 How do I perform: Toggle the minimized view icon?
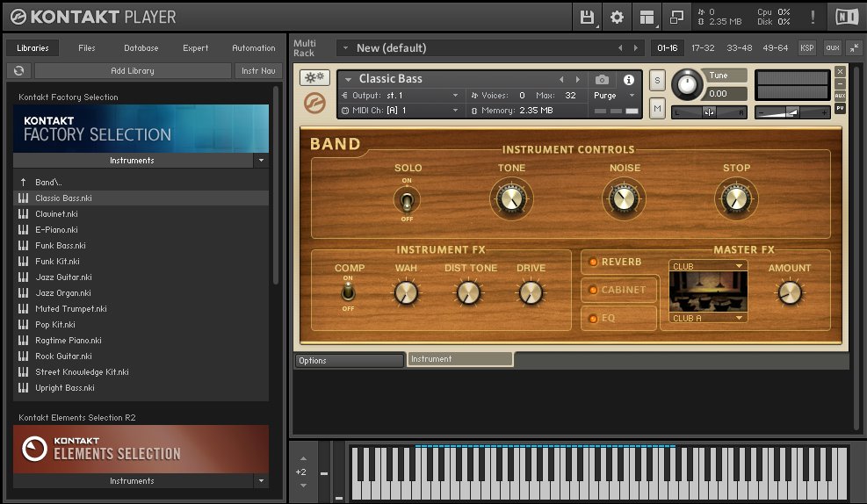[x=676, y=18]
